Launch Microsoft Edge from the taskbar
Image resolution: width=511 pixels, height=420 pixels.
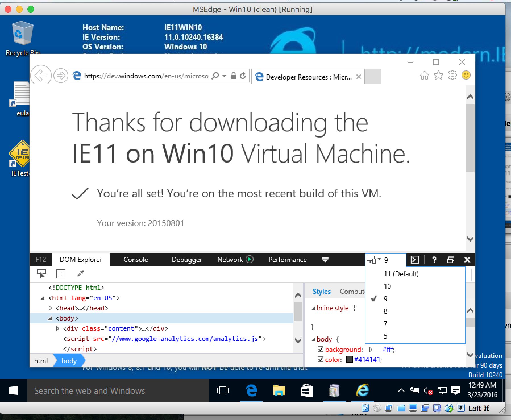(x=251, y=390)
